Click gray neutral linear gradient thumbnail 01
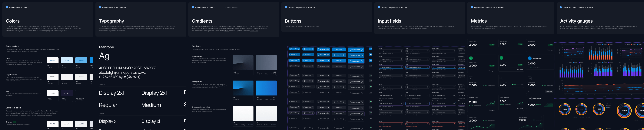The height and width of the screenshot is (130, 644). coord(243,113)
